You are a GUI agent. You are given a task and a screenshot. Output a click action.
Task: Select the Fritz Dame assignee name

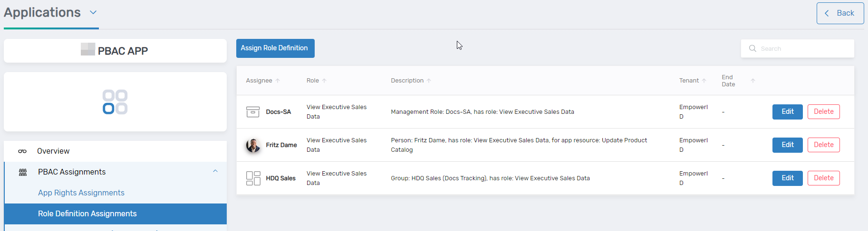coord(281,145)
